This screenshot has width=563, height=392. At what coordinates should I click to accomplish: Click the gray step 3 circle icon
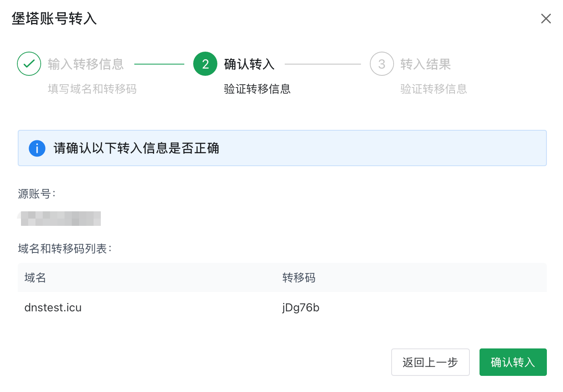(x=382, y=64)
